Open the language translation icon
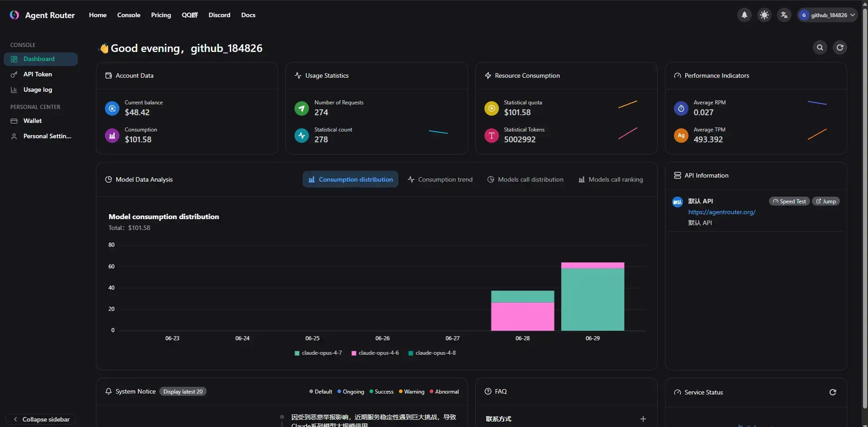Screen dimensions: 868x427 pos(784,15)
